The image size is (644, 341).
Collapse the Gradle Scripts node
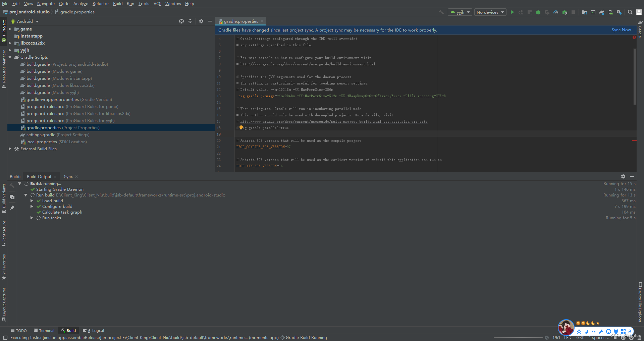(x=10, y=57)
